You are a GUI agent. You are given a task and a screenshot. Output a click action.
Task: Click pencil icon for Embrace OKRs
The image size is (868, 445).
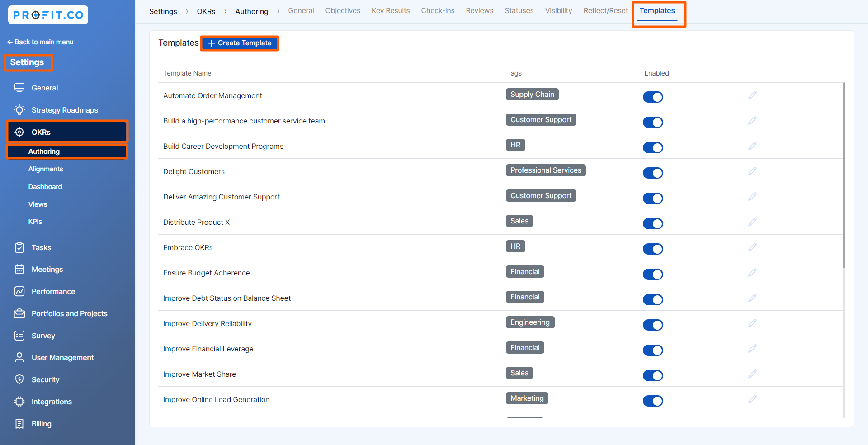coord(752,247)
